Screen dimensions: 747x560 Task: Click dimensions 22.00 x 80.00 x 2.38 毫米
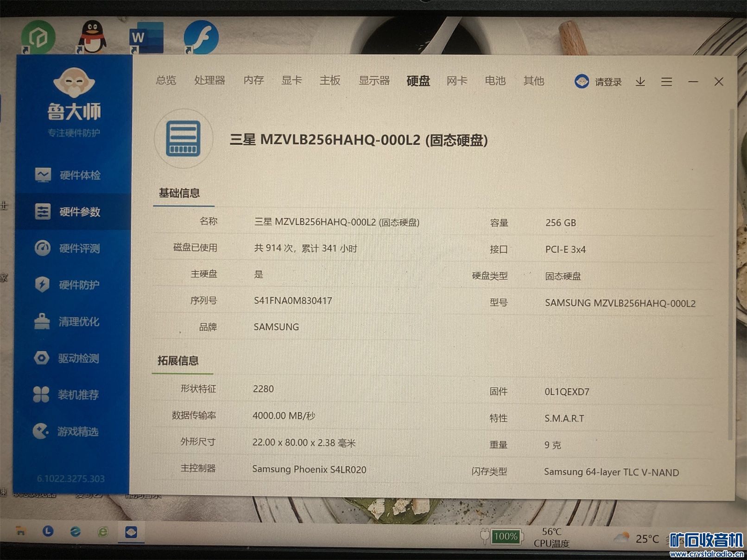[304, 442]
